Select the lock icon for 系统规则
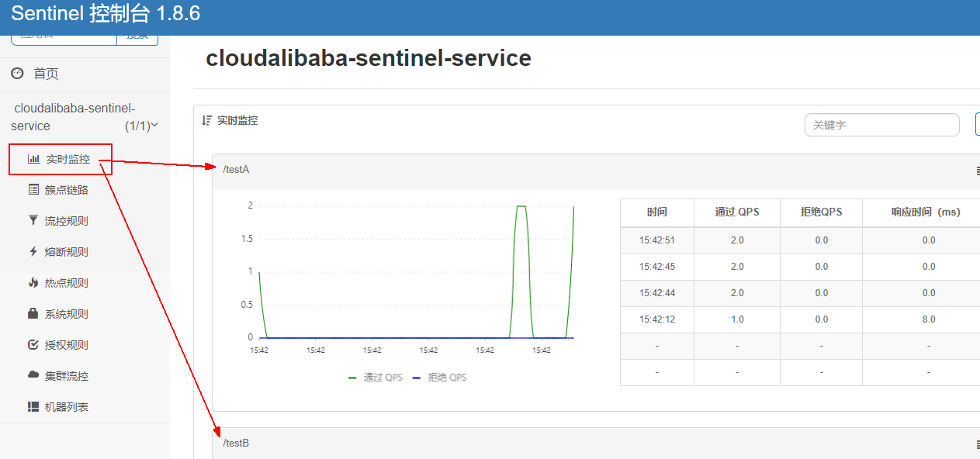980x459 pixels. click(x=33, y=313)
